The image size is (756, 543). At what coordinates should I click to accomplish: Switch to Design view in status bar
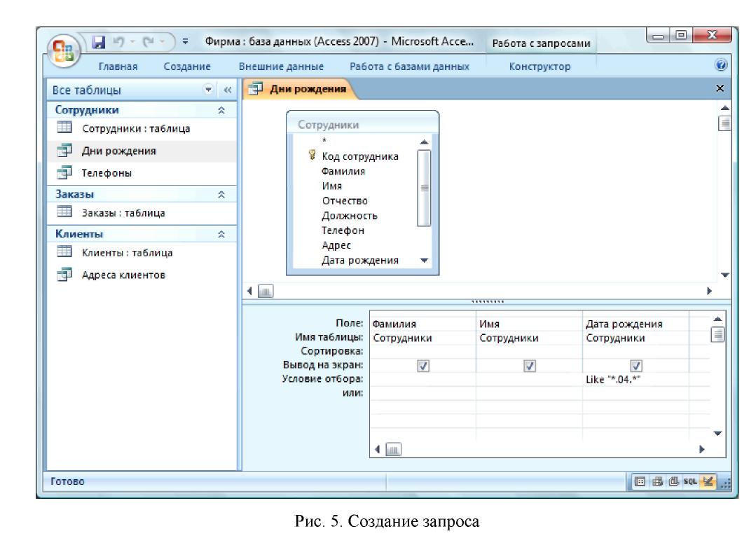pyautogui.click(x=708, y=481)
